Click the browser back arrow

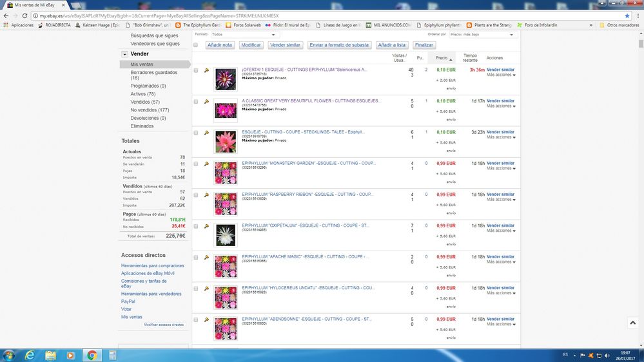(x=6, y=15)
